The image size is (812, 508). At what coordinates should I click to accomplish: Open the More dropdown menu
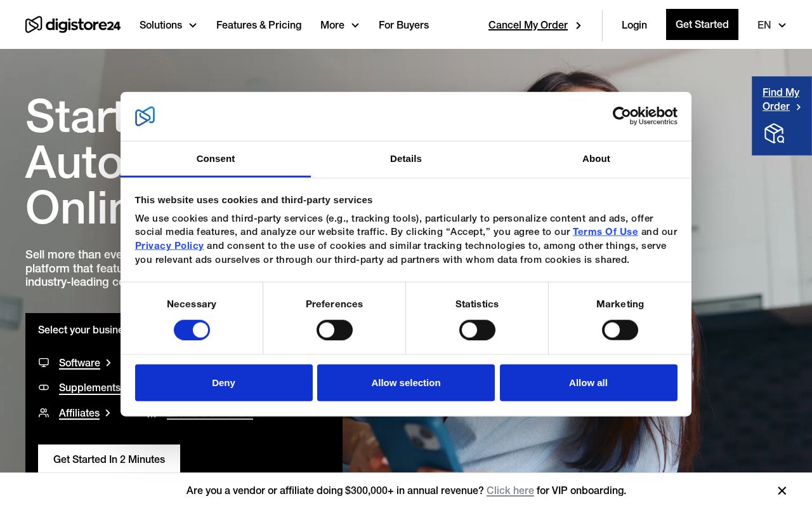pos(339,25)
